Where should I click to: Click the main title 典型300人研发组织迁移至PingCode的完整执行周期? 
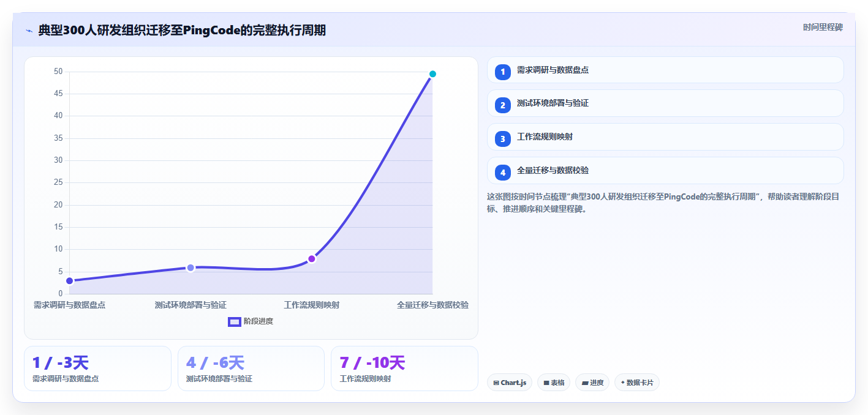pyautogui.click(x=182, y=30)
